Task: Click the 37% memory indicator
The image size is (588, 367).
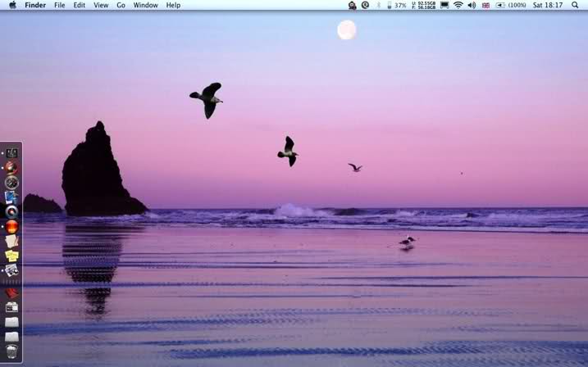Action: click(x=397, y=5)
